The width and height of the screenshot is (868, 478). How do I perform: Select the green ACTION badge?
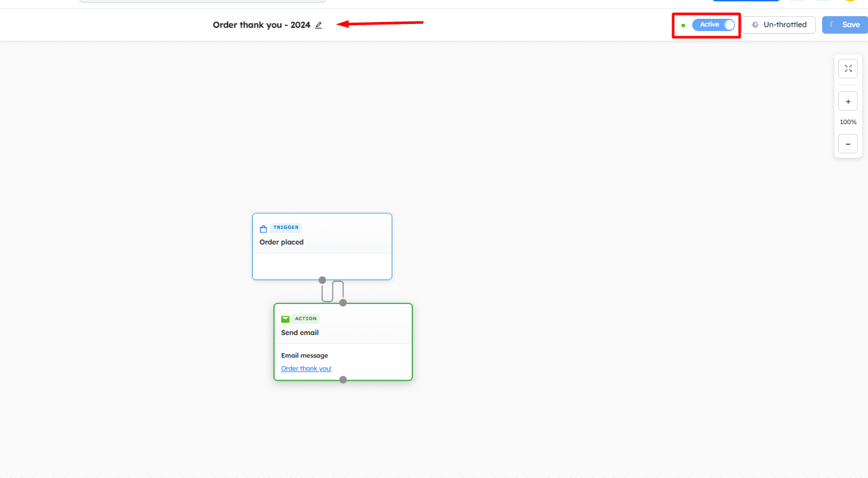click(306, 319)
